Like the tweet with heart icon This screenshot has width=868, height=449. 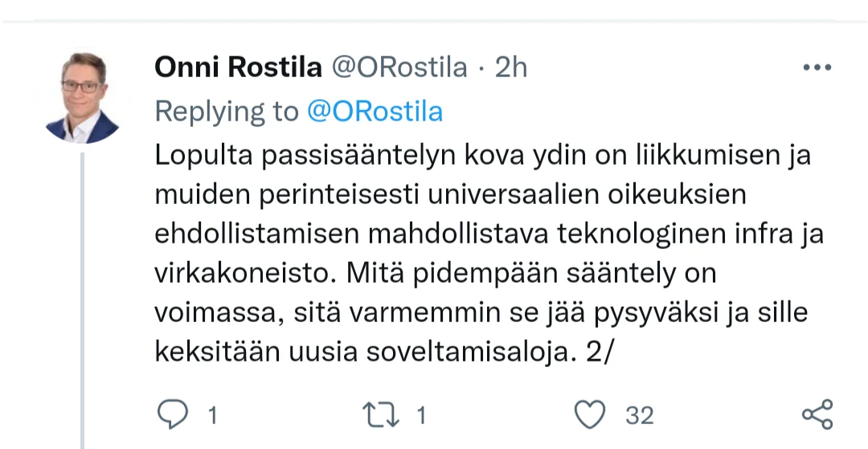click(x=591, y=414)
